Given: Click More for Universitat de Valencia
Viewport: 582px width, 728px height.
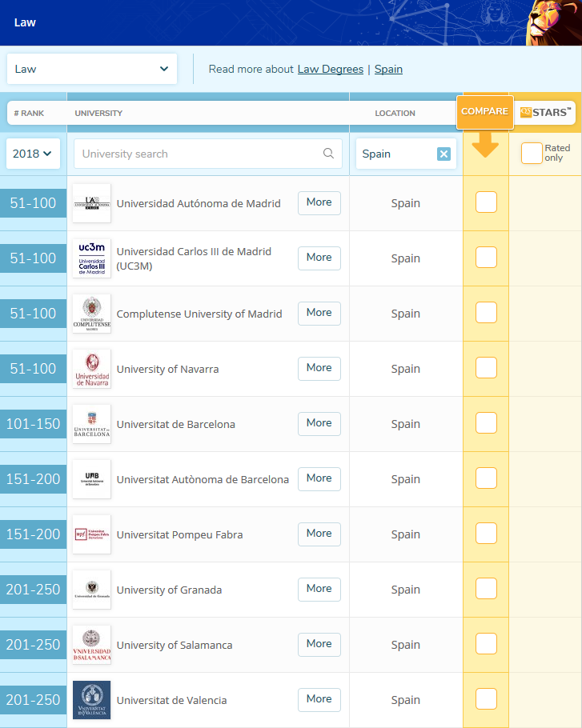Looking at the screenshot, I should (319, 700).
